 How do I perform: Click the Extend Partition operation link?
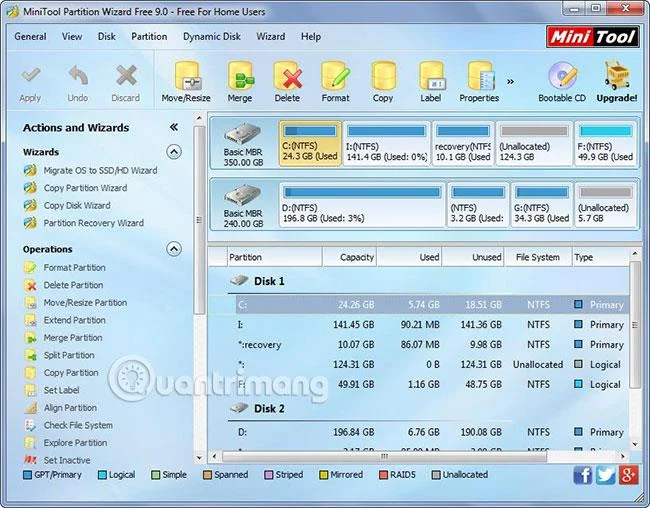[75, 320]
